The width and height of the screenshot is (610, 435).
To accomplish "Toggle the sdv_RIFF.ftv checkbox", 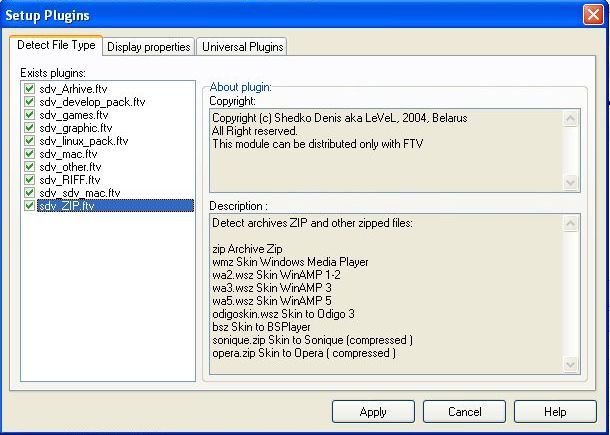I will click(x=29, y=180).
